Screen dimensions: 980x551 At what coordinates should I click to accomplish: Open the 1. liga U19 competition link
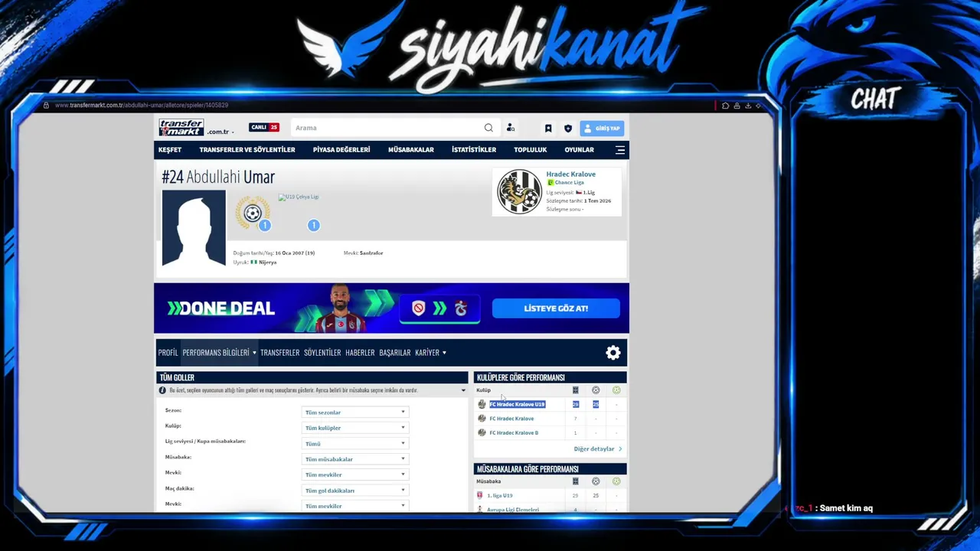pos(500,496)
